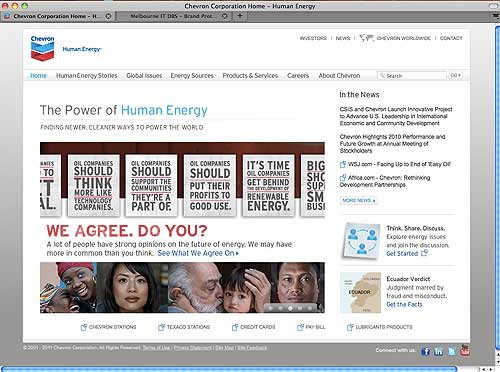
Task: Open Texaco Stations link
Action: point(188,327)
